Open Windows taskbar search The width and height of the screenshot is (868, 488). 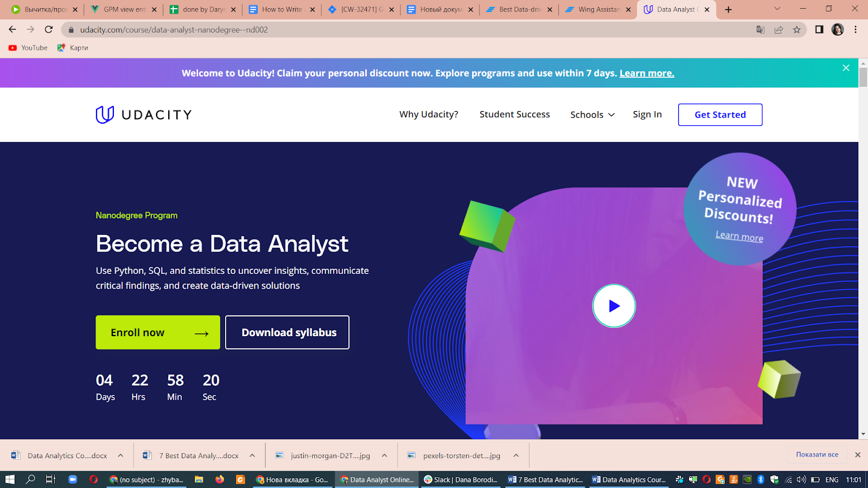coord(30,479)
